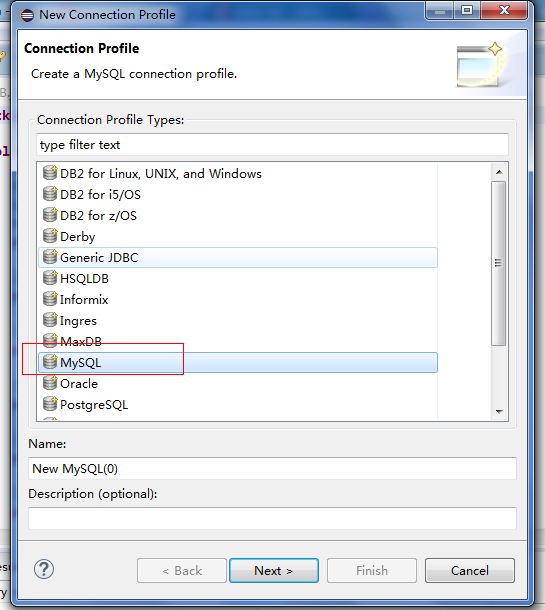Choose "Derby" in the profile types list
This screenshot has height=610, width=545.
click(x=238, y=237)
